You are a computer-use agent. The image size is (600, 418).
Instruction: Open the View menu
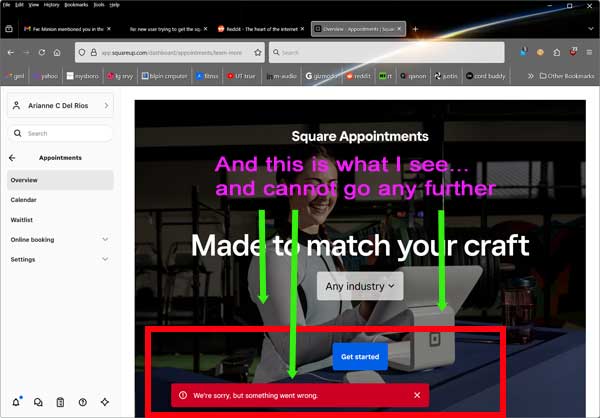click(34, 5)
